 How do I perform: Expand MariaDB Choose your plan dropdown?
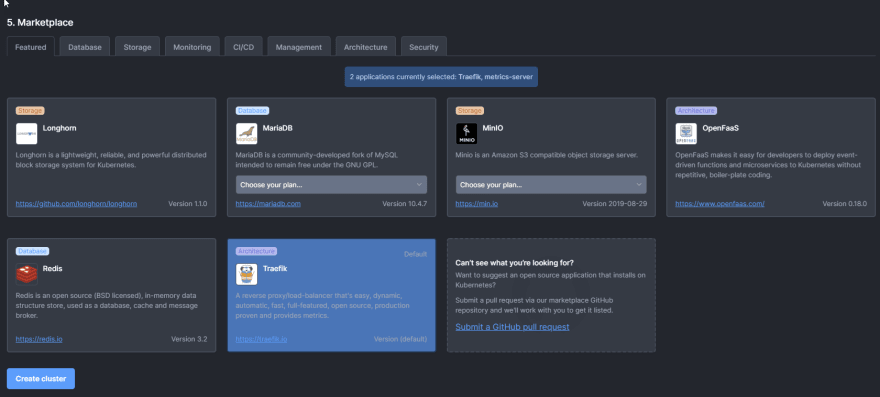331,185
